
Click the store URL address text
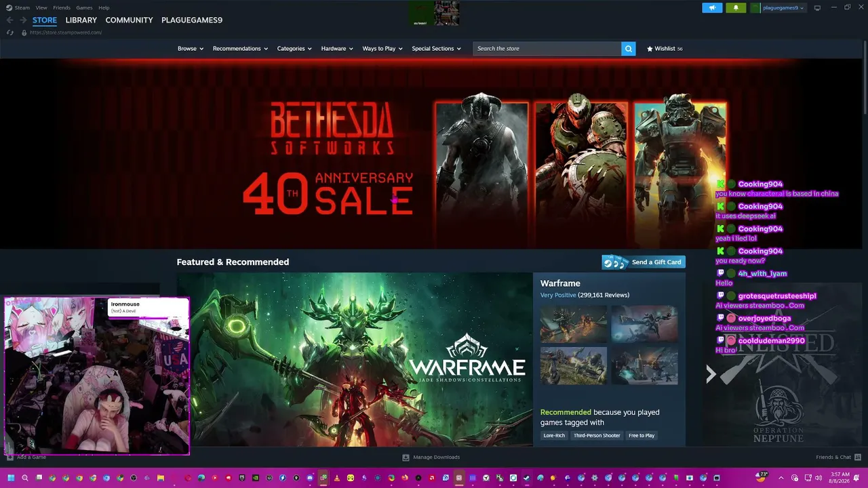coord(66,33)
